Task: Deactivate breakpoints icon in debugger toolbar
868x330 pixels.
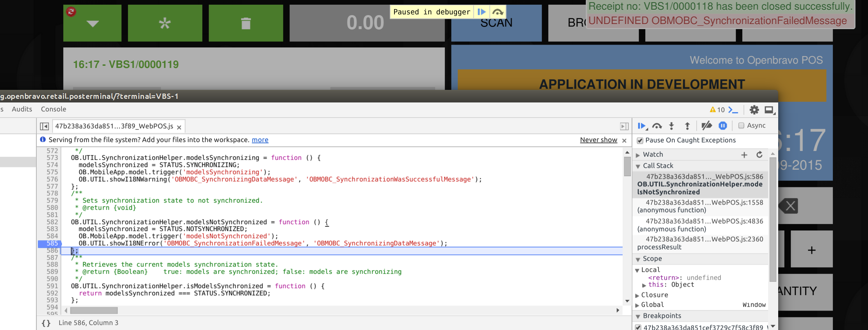Action: [x=706, y=126]
